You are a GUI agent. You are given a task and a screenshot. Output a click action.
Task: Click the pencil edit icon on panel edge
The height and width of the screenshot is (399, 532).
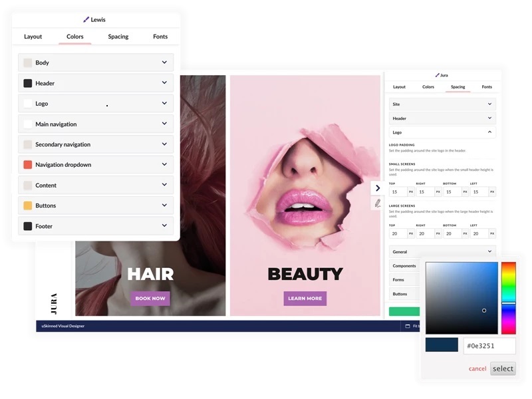tap(377, 203)
